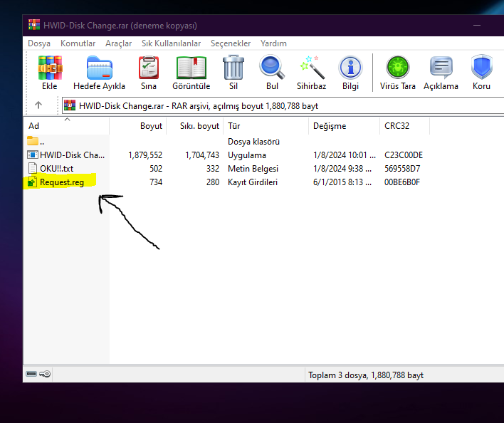The image size is (504, 423).
Task: Click the Dosya klasörü type cell
Action: (x=253, y=142)
